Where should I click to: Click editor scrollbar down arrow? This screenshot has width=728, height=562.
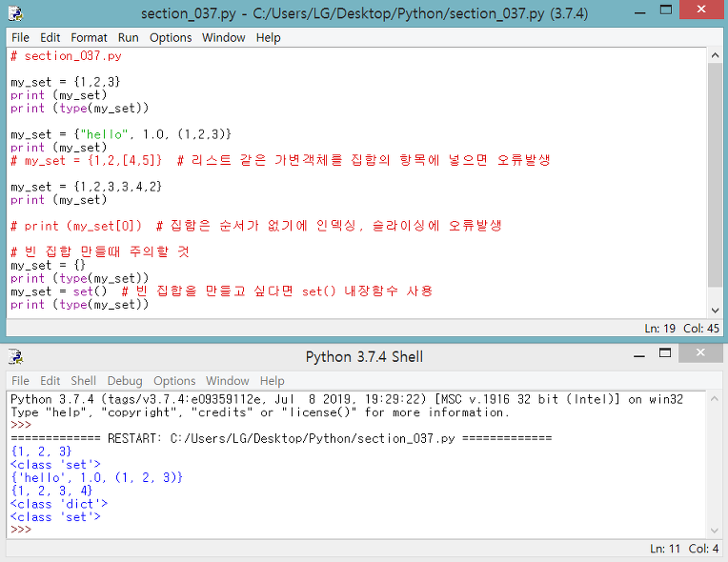[715, 310]
